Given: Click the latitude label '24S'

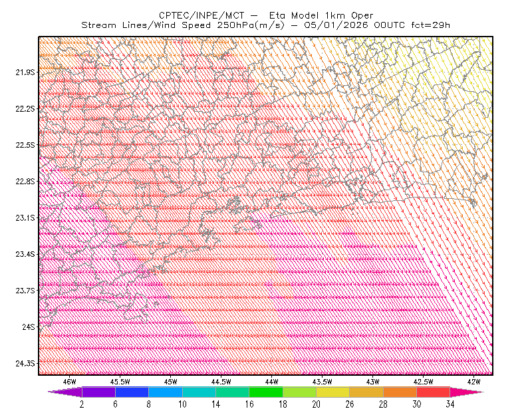Looking at the screenshot, I should (x=29, y=327).
